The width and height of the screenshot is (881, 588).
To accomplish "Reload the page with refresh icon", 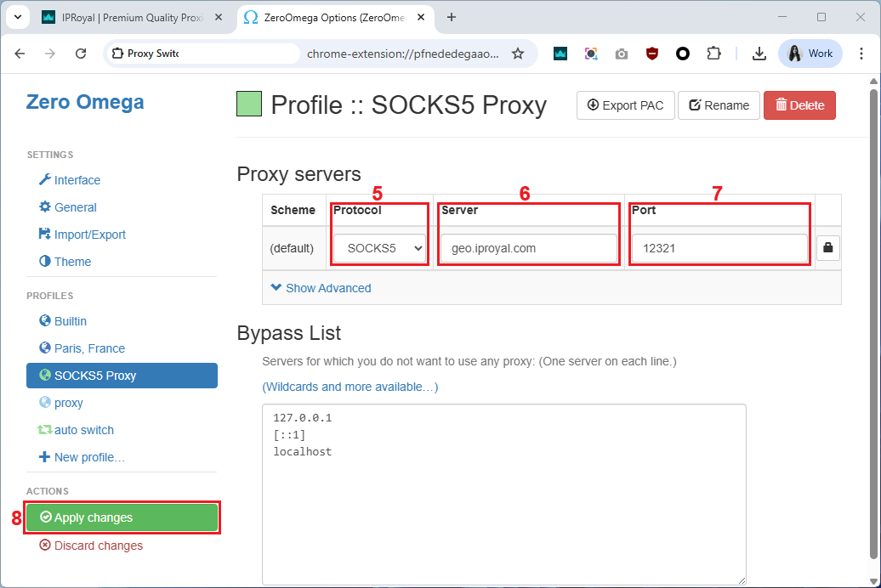I will pos(81,54).
